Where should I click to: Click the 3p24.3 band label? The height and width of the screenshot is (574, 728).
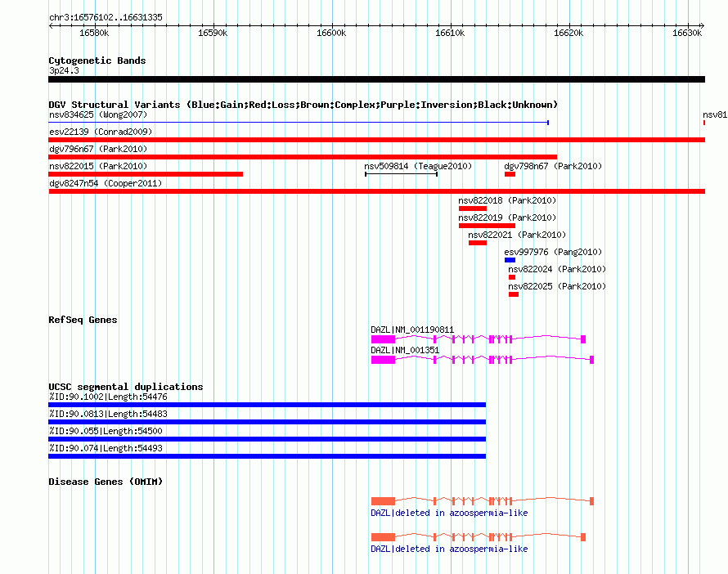(64, 70)
